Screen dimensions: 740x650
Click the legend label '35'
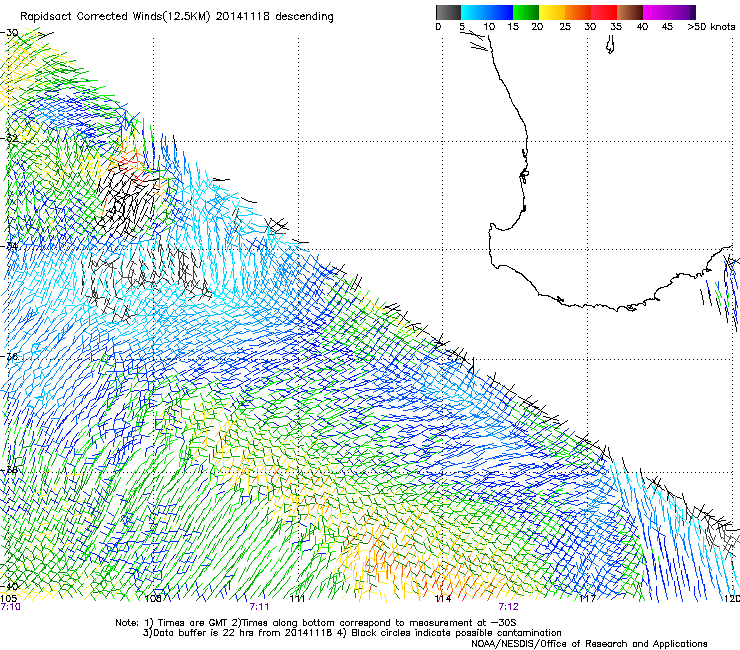pos(616,27)
